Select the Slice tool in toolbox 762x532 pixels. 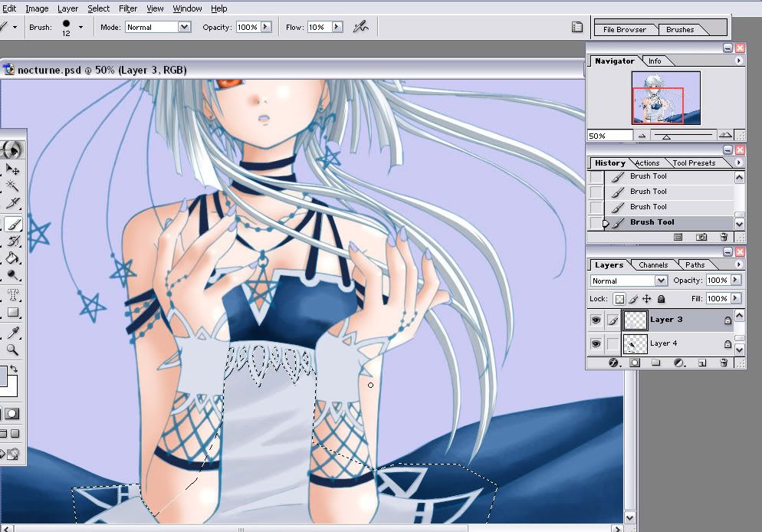pos(12,203)
